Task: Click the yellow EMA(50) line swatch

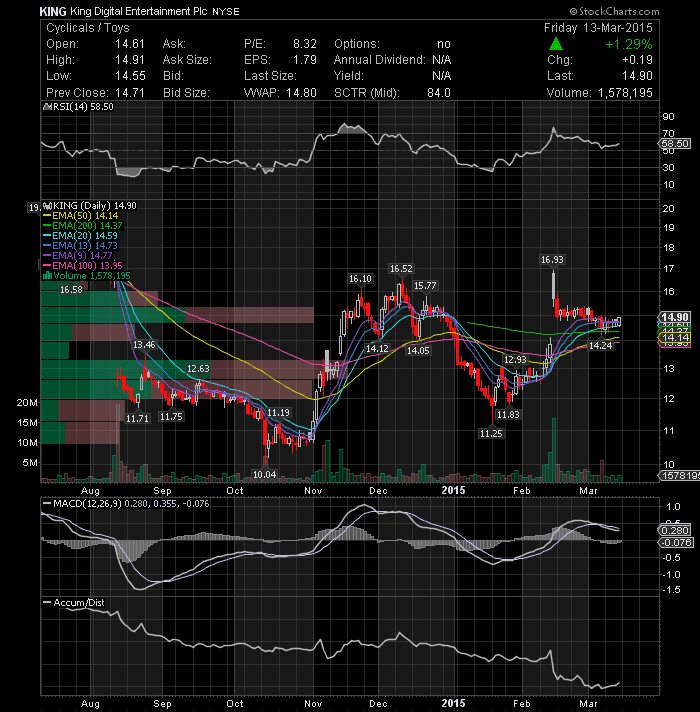Action: tap(47, 216)
